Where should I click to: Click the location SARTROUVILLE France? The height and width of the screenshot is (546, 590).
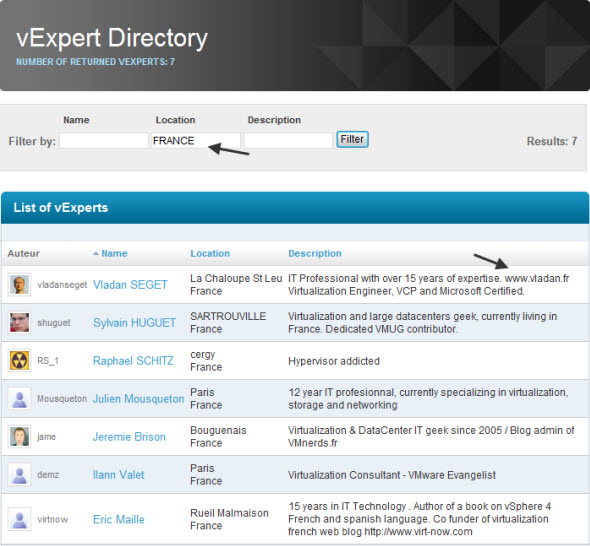point(228,322)
